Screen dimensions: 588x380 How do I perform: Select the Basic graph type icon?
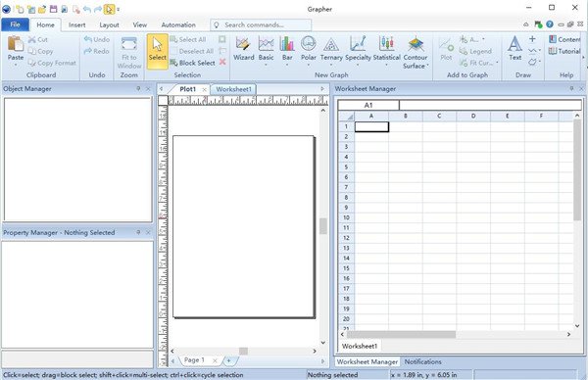(x=266, y=44)
